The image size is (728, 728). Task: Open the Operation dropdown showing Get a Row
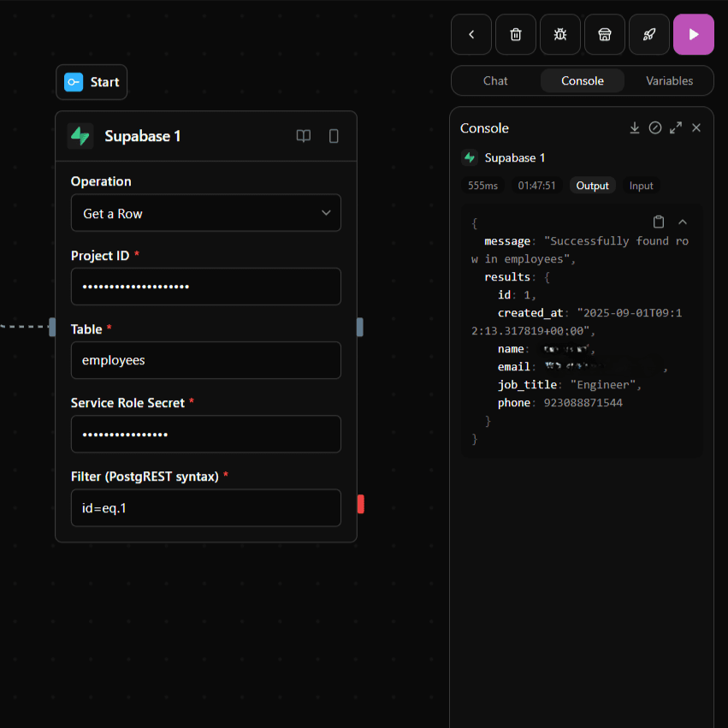pos(205,213)
